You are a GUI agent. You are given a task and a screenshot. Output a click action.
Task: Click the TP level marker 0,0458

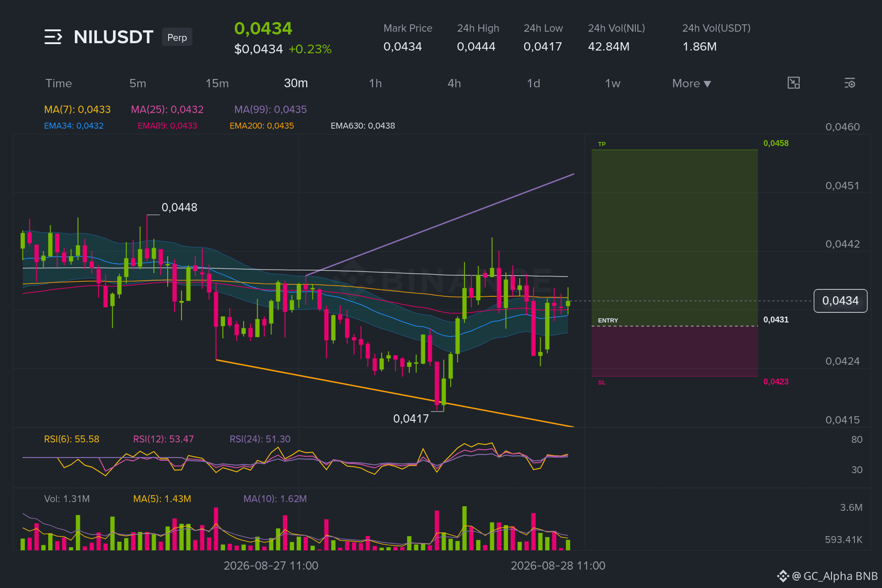click(776, 143)
